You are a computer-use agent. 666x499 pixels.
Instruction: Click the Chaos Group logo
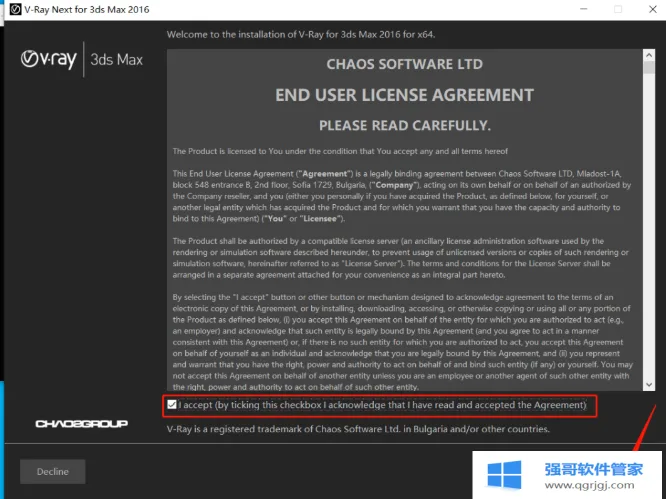click(x=82, y=424)
